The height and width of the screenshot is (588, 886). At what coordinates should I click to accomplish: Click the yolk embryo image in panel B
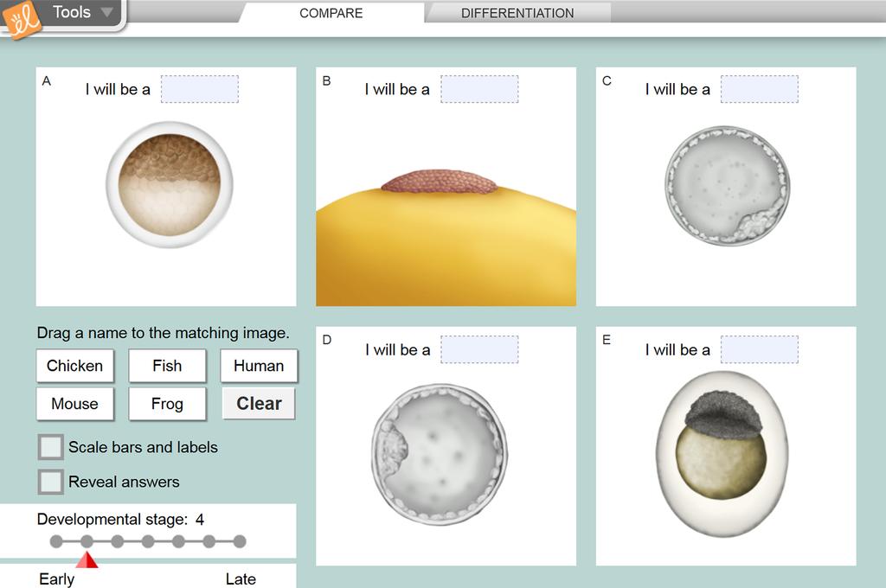440,182
